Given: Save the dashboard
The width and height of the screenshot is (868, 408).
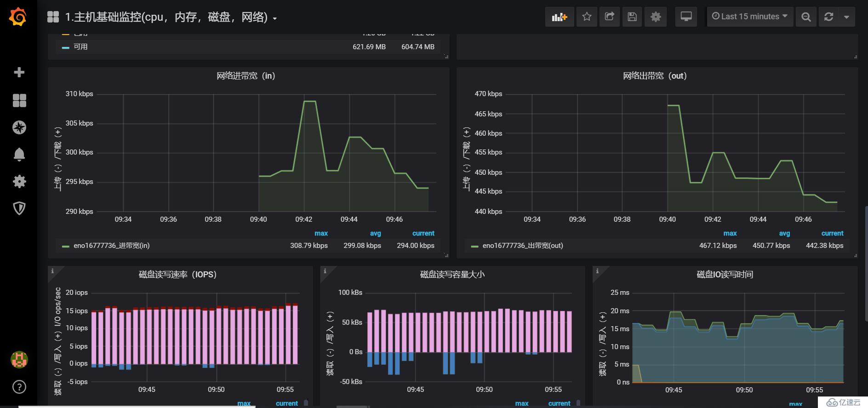Looking at the screenshot, I should pos(632,17).
